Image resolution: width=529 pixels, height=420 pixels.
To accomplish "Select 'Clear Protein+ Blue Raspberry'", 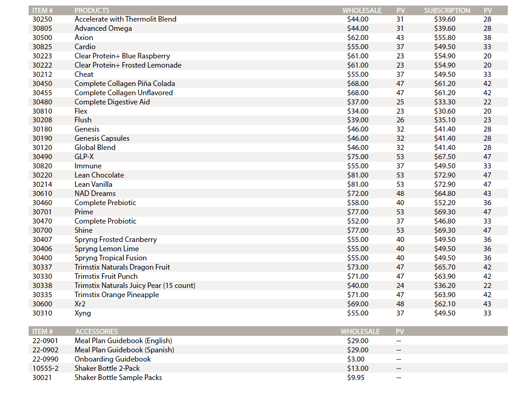I will (x=122, y=56).
